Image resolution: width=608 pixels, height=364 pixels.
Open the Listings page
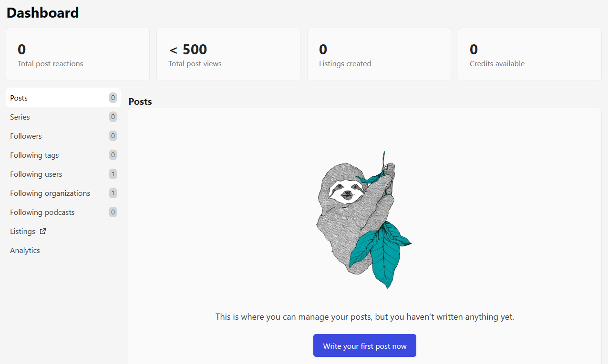coord(22,231)
